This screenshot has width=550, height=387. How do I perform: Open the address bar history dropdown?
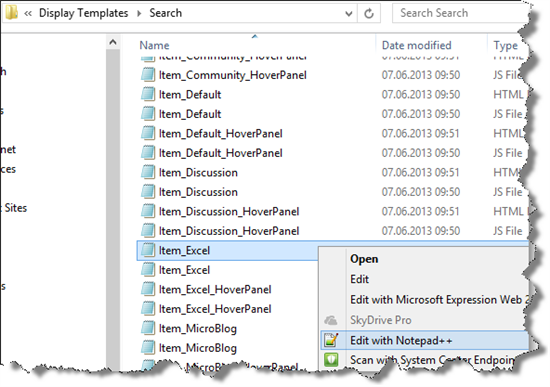pyautogui.click(x=348, y=14)
